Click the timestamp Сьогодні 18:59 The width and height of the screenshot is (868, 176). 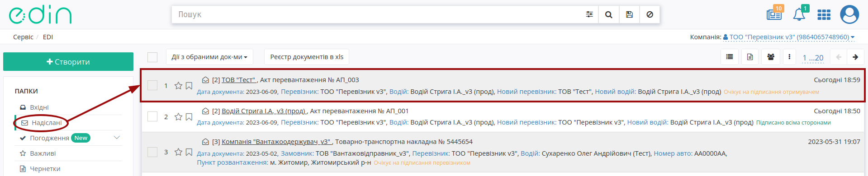837,80
